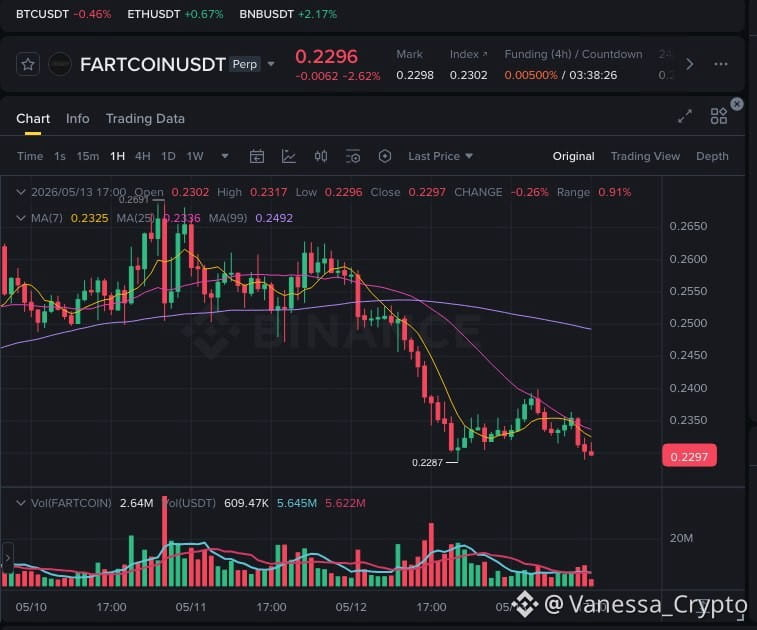
Task: Collapse the Vol(FARTCOIN) legend chevron
Action: 21,503
